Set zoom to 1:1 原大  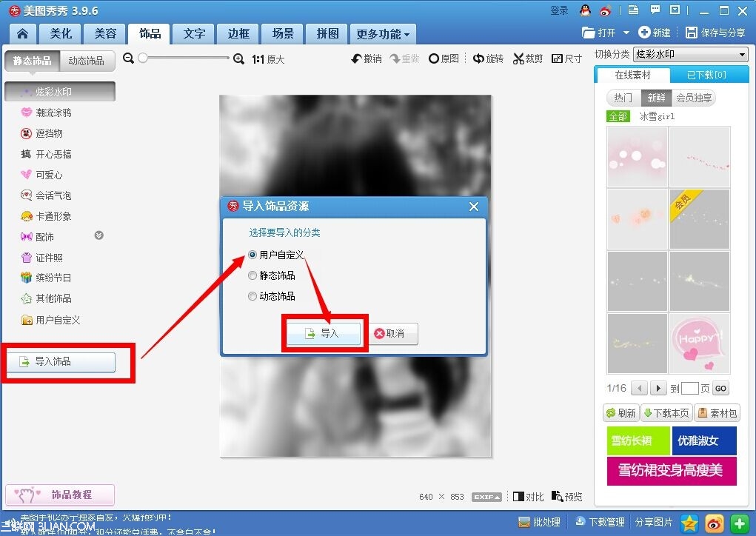point(269,59)
